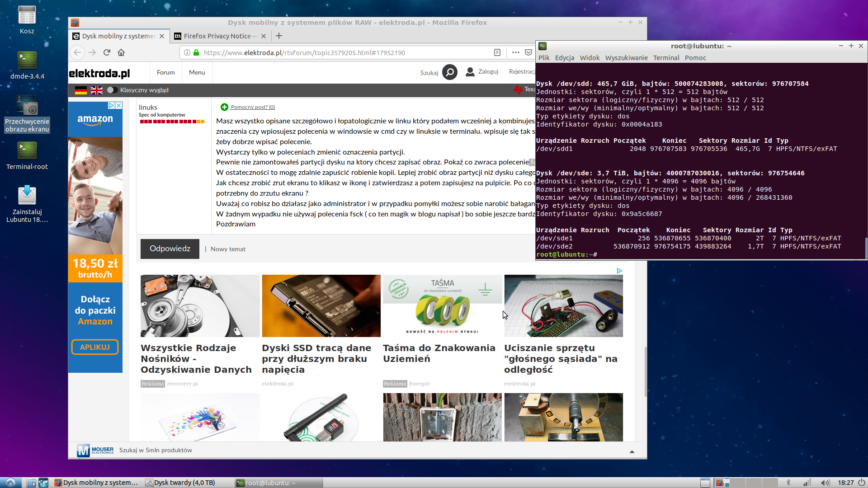Open the Pomoc menu in terminal
The height and width of the screenshot is (488, 868).
click(x=695, y=58)
